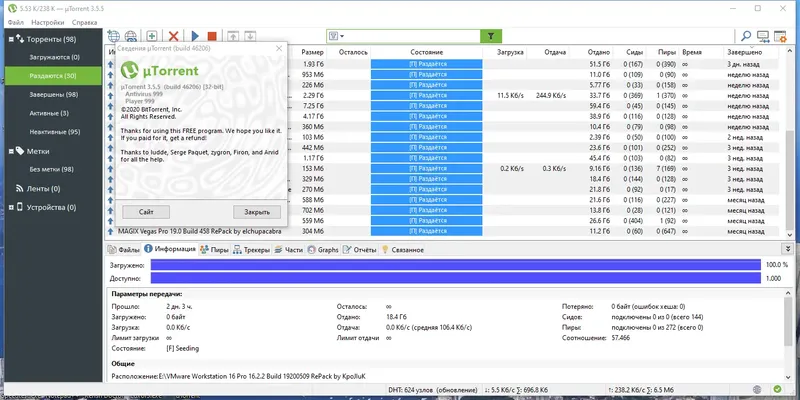Click the upload speed 238.2 Кб/с status field
The height and width of the screenshot is (400, 800).
641,390
